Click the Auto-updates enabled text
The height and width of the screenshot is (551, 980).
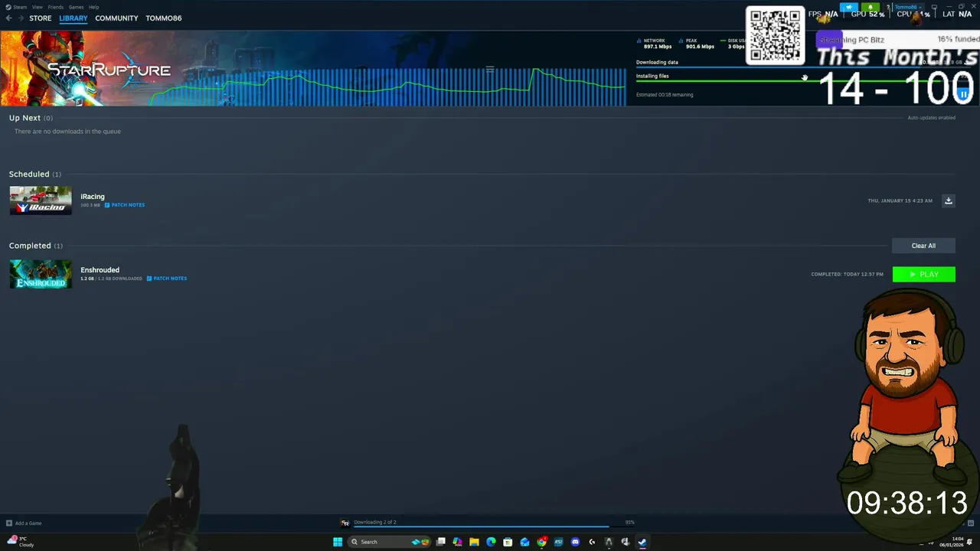coord(931,118)
